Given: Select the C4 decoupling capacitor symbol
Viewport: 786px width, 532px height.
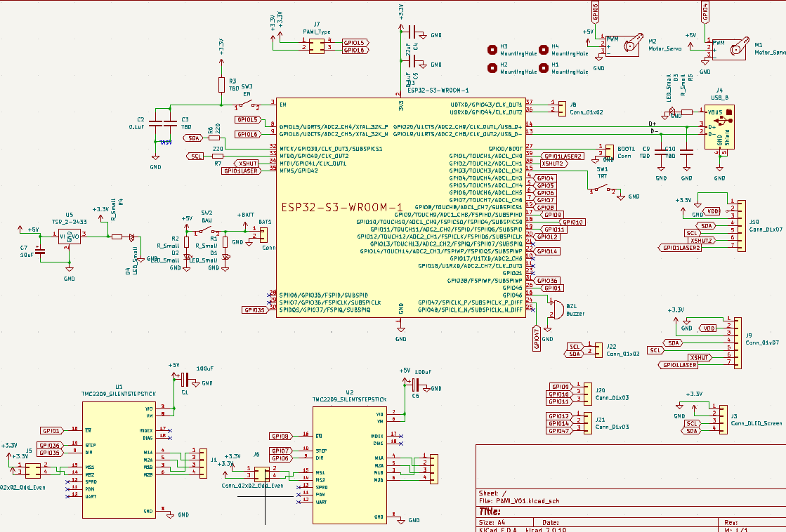Looking at the screenshot, I should point(414,32).
